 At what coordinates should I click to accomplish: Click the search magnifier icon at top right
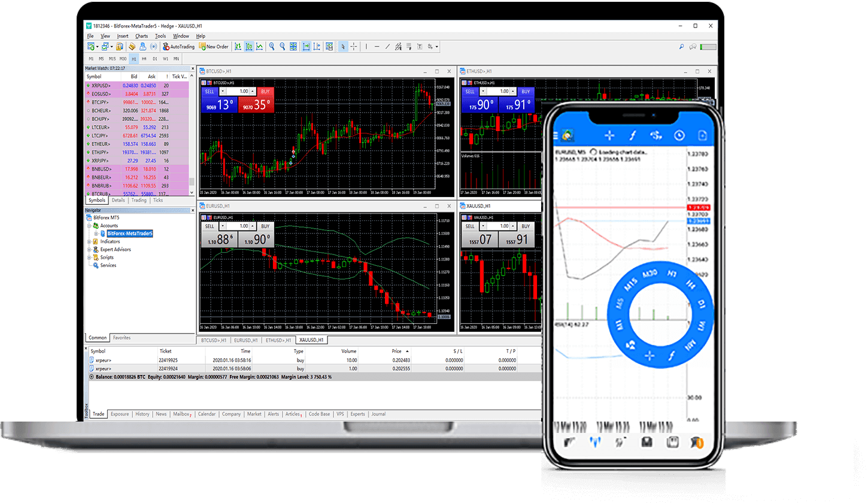point(681,47)
